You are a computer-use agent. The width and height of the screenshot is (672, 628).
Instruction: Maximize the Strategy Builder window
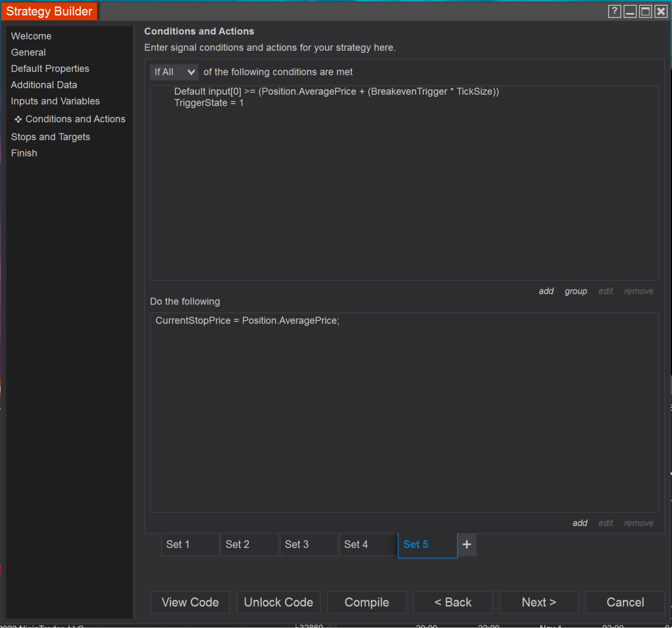pyautogui.click(x=646, y=12)
